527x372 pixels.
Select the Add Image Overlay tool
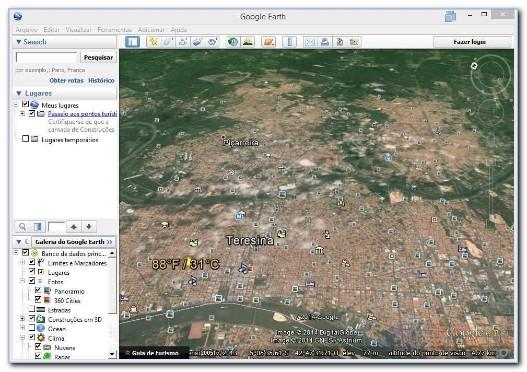point(197,42)
